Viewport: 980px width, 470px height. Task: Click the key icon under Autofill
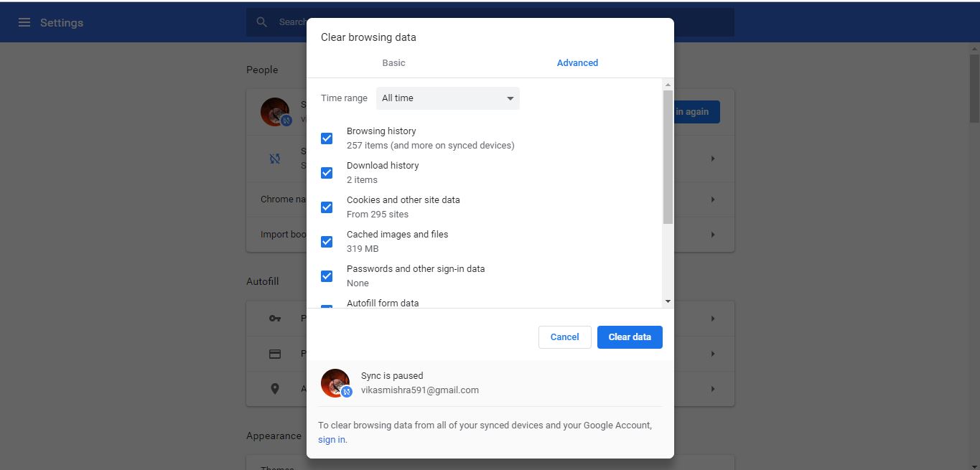tap(274, 319)
